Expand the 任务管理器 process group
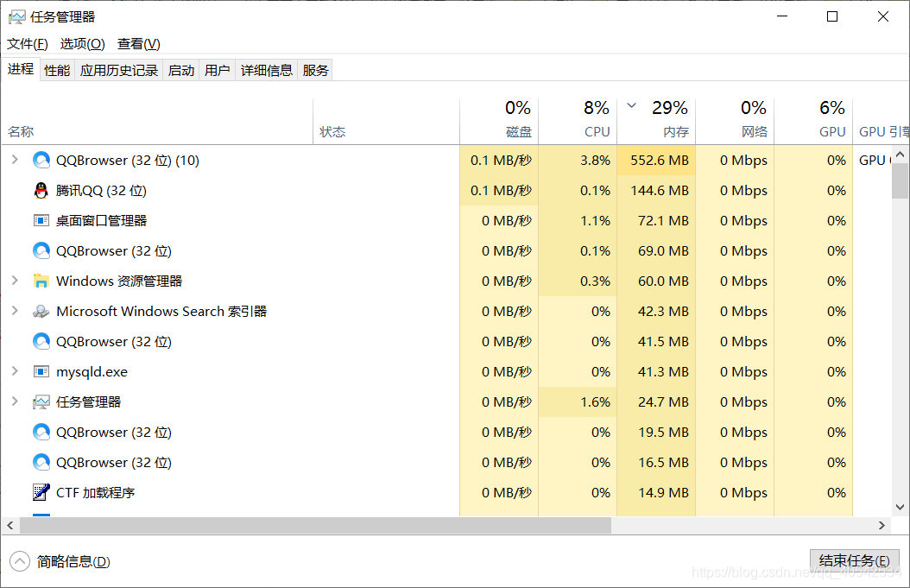 (15, 401)
